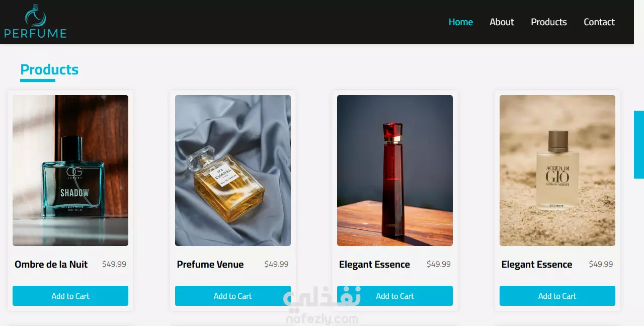
Task: Click the Products section heading
Action: point(49,69)
